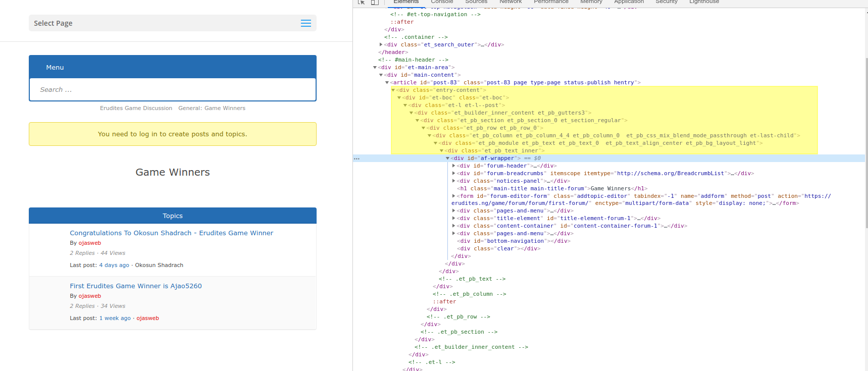Expand the forum-editor-form form node
The image size is (868, 371).
pyautogui.click(x=454, y=196)
